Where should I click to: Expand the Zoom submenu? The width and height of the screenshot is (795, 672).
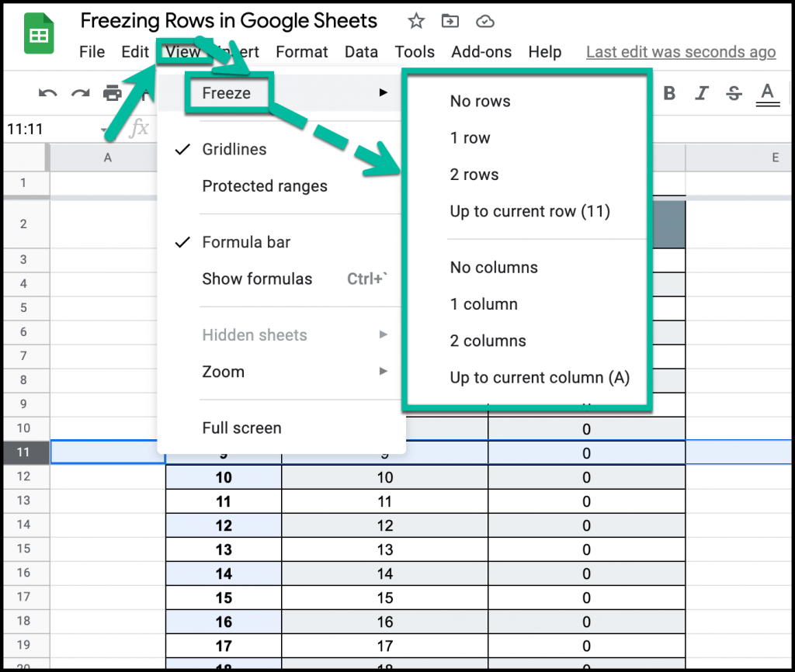pyautogui.click(x=223, y=372)
